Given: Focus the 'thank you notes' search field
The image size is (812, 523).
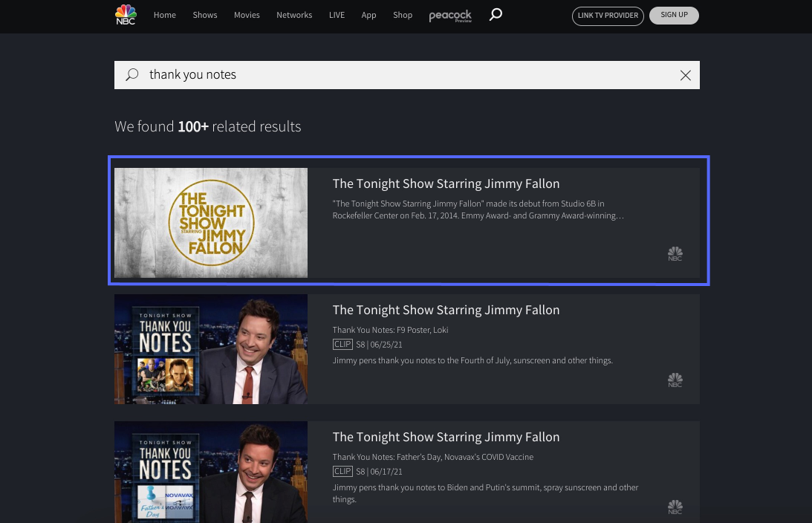Looking at the screenshot, I should pyautogui.click(x=407, y=75).
